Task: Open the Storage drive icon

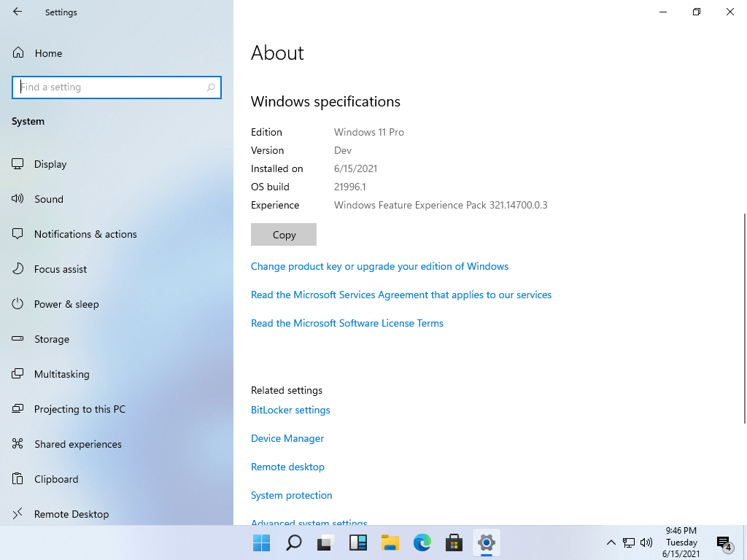Action: [17, 339]
